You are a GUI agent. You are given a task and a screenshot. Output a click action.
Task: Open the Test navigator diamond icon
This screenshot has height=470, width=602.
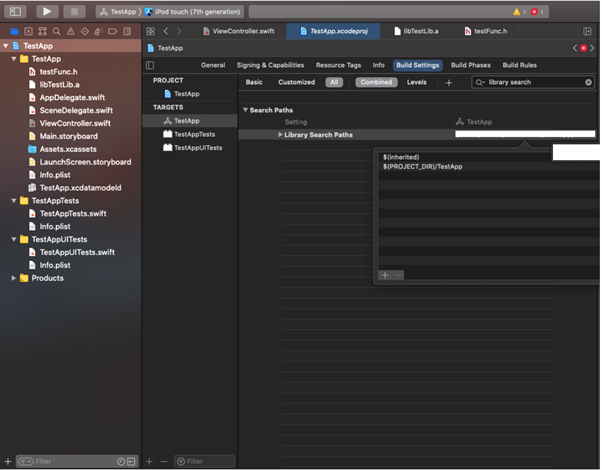click(x=85, y=31)
